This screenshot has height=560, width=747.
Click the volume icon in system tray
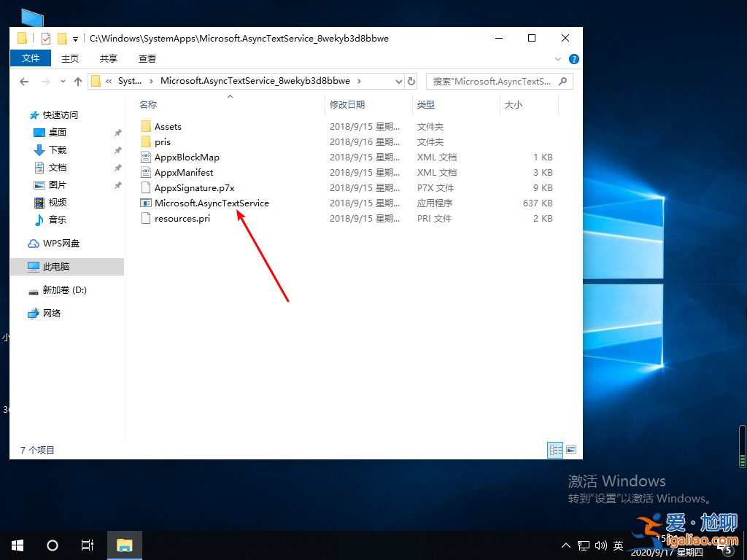(600, 545)
